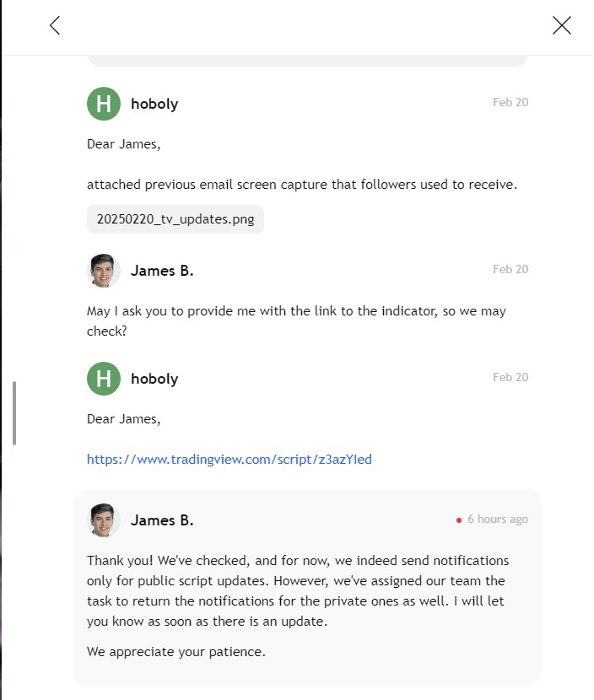Click the vertical scrollbar handle on the left
This screenshot has height=700, width=594.
click(x=14, y=413)
